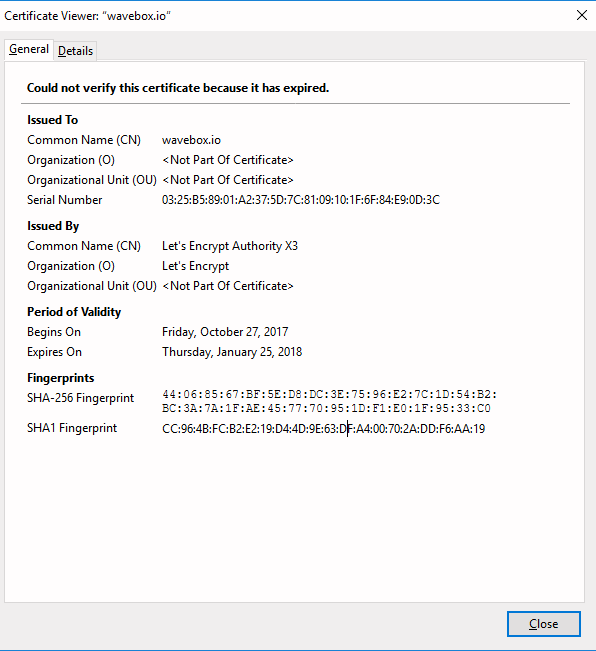
Task: Click the "Friday, October 27, 2017" date
Action: point(225,332)
